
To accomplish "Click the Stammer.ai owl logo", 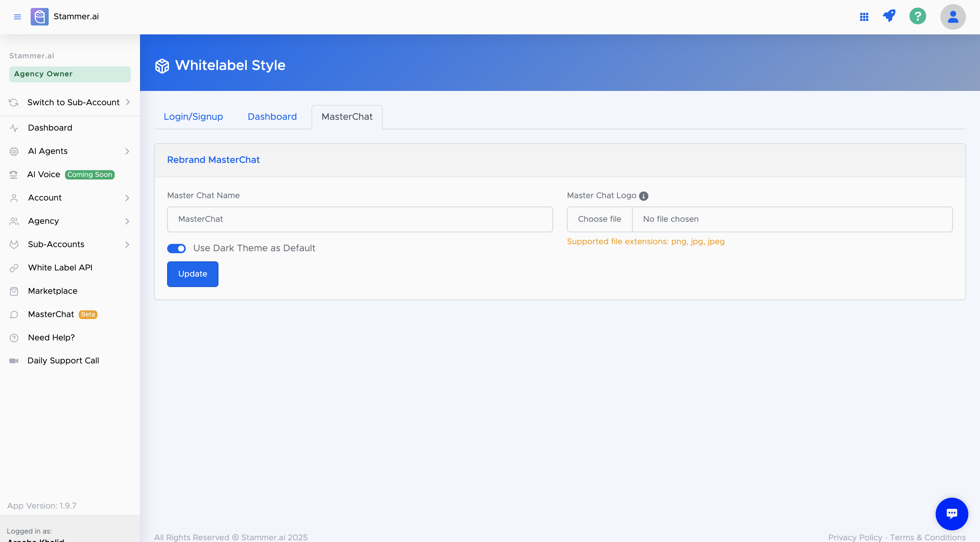I will [x=40, y=17].
